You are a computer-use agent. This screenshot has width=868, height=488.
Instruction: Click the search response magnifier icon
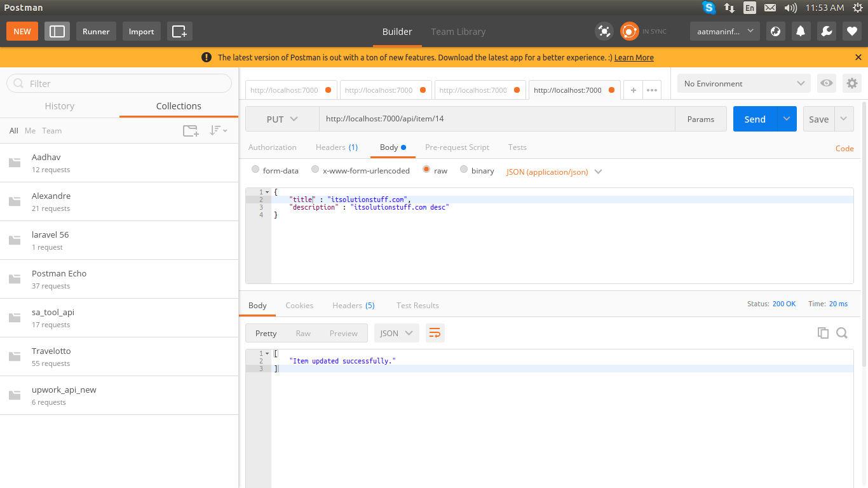(842, 333)
